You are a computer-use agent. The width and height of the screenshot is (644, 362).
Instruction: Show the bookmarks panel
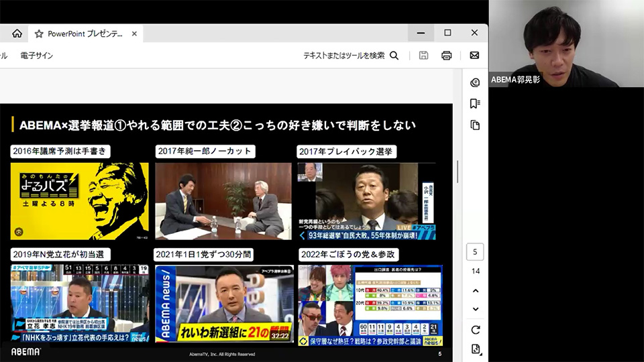pyautogui.click(x=475, y=103)
